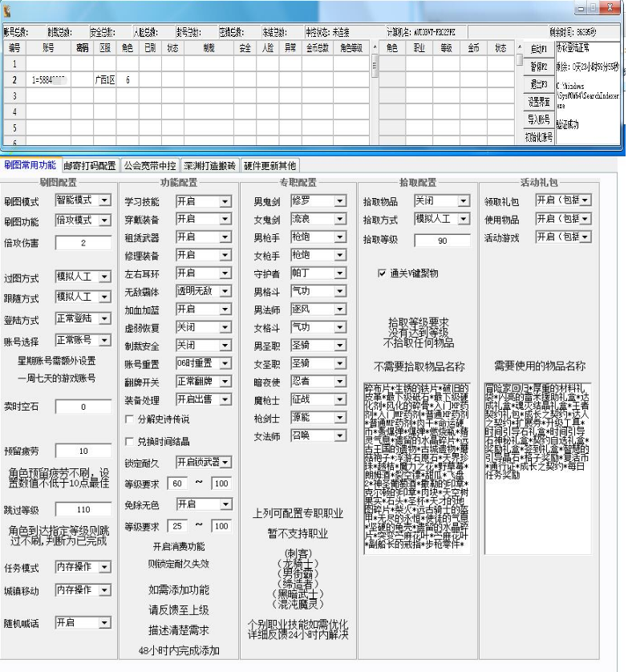Open the 设置界面 settings button
This screenshot has height=672, width=628.
tap(539, 102)
